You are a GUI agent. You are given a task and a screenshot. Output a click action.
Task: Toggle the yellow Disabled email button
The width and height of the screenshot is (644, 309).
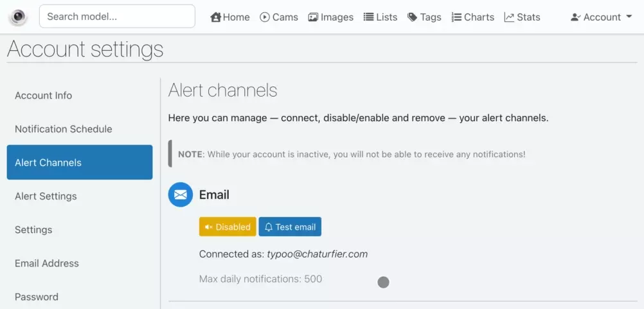(x=228, y=227)
